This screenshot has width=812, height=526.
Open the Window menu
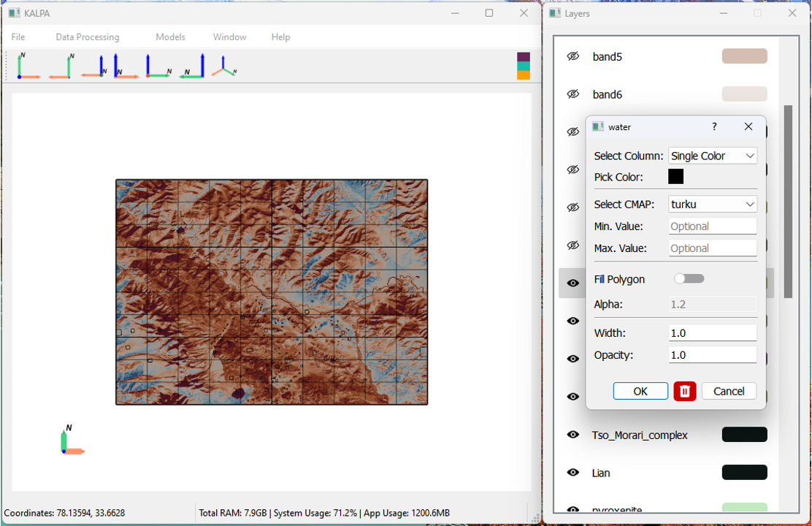point(230,37)
